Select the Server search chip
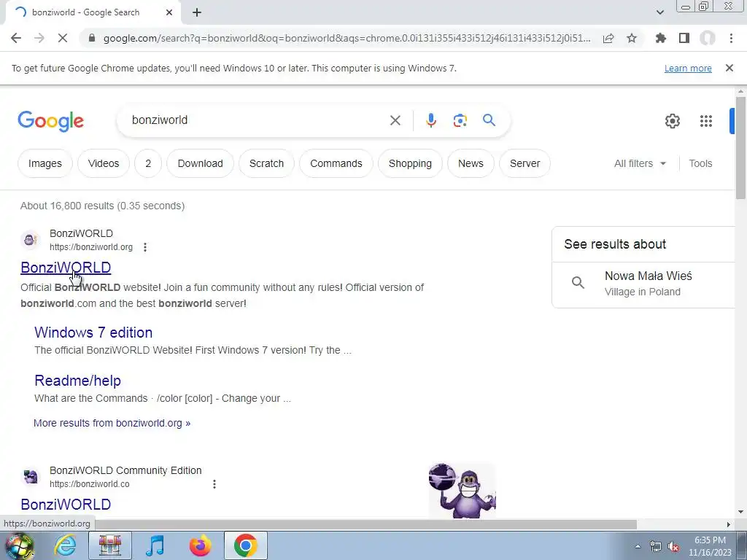Viewport: 747px width, 560px height. (525, 163)
